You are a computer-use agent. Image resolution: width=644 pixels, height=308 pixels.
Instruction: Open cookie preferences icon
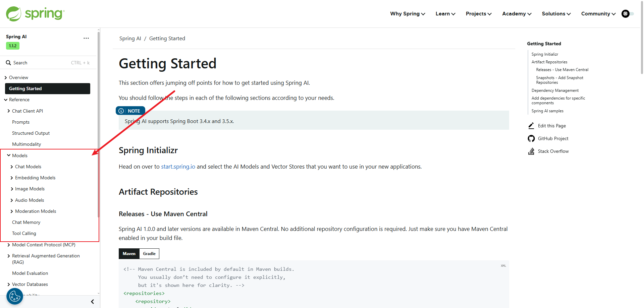(x=15, y=296)
